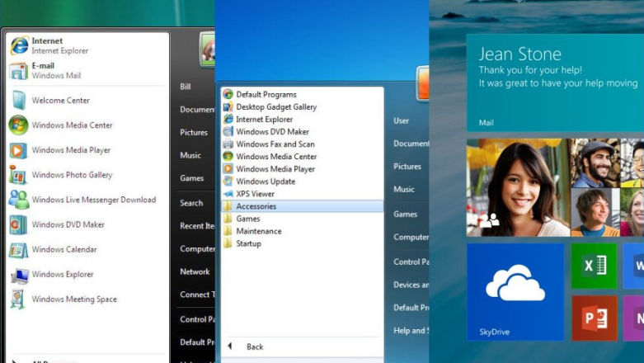Open the People tile with photos
This screenshot has height=363, width=644.
click(x=555, y=187)
